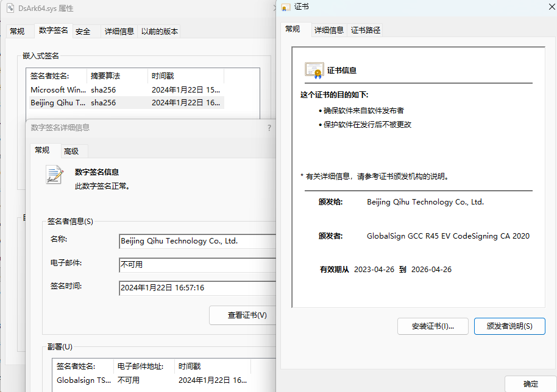Click the 电子邮件地址 column header in countersignatures
557x392 pixels.
[x=144, y=366]
